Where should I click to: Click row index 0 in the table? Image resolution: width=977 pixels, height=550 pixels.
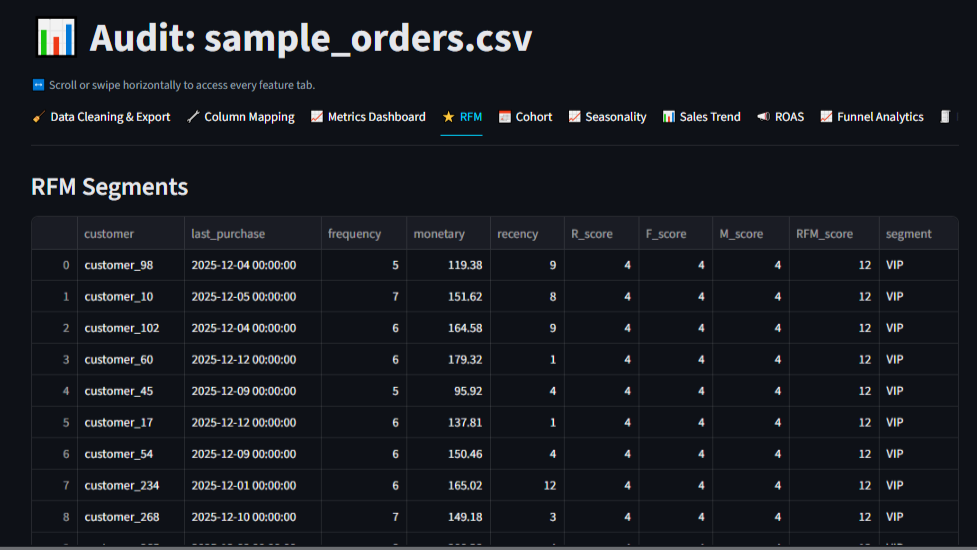pos(55,265)
